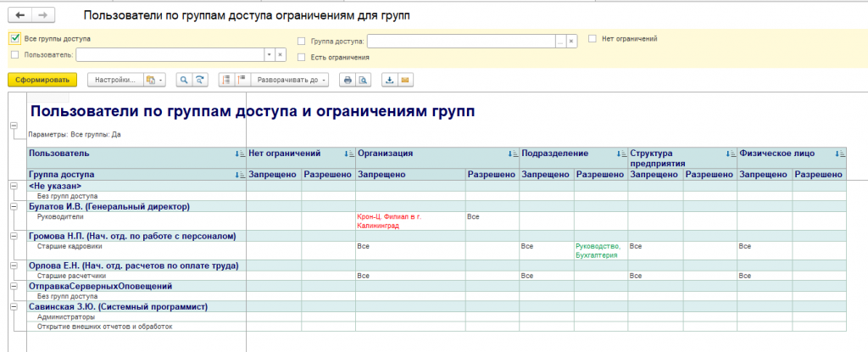Open the 'Настройки...' button

(x=114, y=80)
